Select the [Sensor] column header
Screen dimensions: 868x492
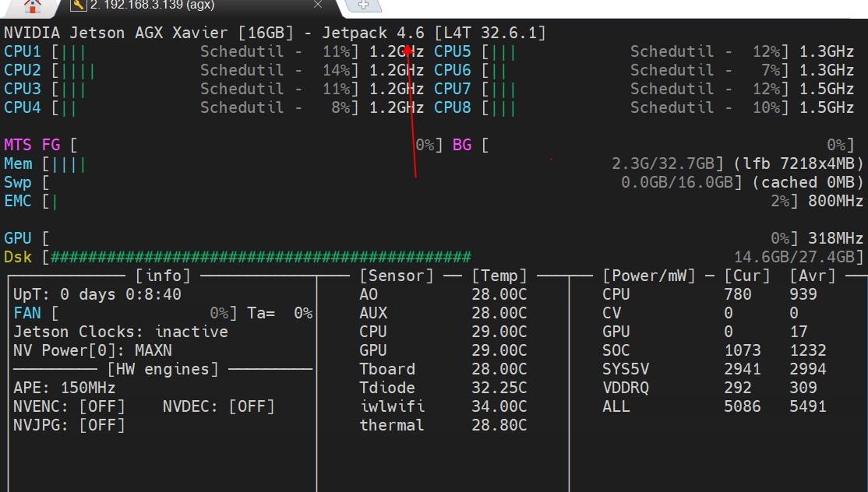(x=397, y=276)
